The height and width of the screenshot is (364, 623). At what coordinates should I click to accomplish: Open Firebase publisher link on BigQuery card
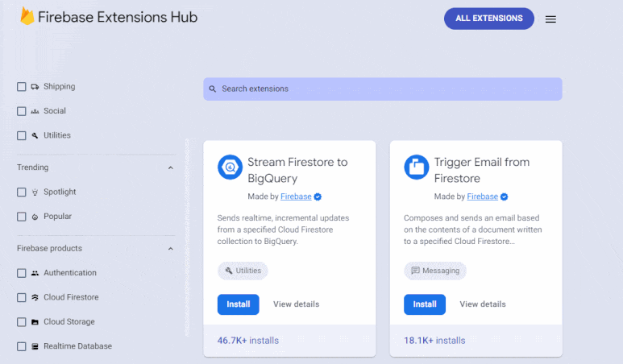[x=296, y=196]
